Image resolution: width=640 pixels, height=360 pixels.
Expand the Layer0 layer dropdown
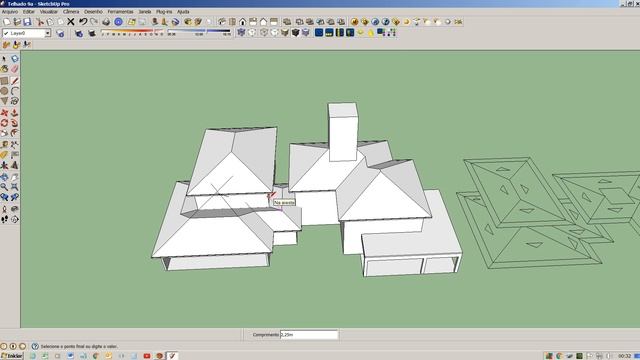pos(47,33)
